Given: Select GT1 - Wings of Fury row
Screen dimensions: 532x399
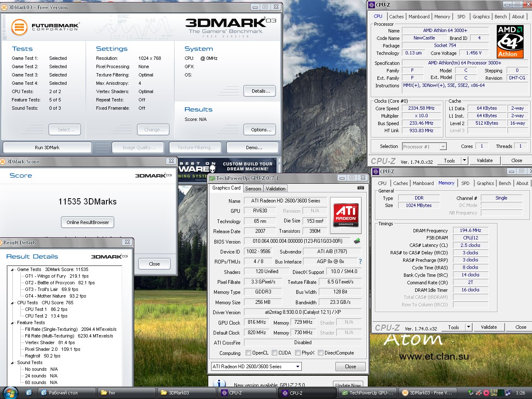Looking at the screenshot, I should (57, 276).
